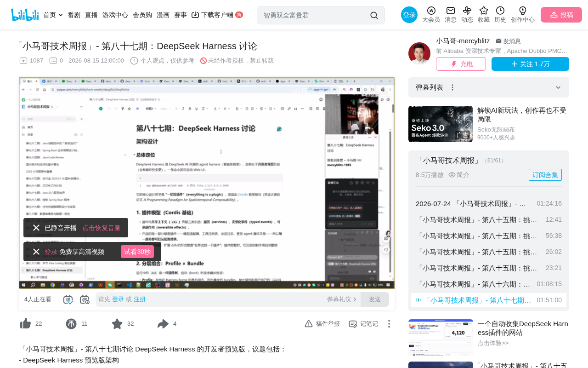Click 点击体验>> link
588x368 pixels.
tap(493, 343)
